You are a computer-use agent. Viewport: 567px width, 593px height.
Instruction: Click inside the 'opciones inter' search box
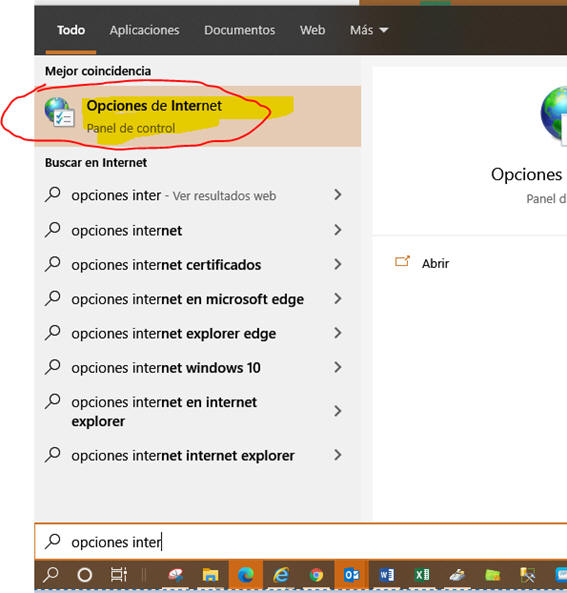(x=301, y=542)
